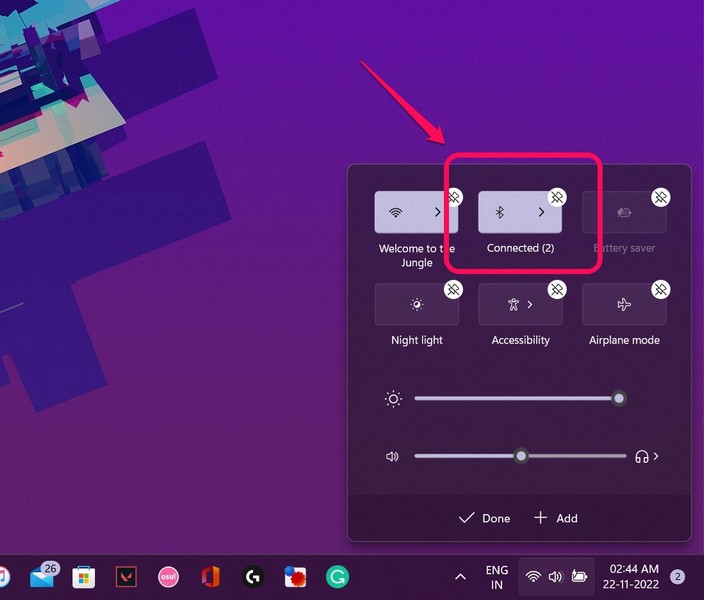
Task: Toggle Bluetooth on or off
Action: click(500, 213)
